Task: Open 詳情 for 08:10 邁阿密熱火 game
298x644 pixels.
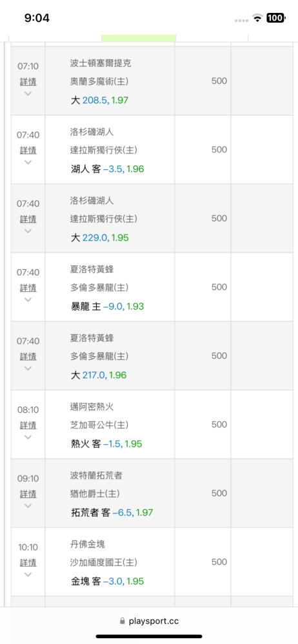Action: pos(28,424)
